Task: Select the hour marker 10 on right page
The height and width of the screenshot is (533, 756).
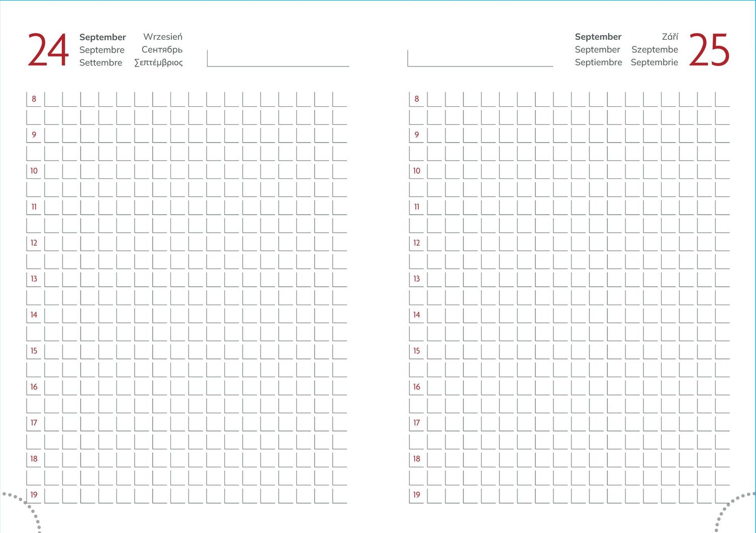Action: tap(416, 171)
